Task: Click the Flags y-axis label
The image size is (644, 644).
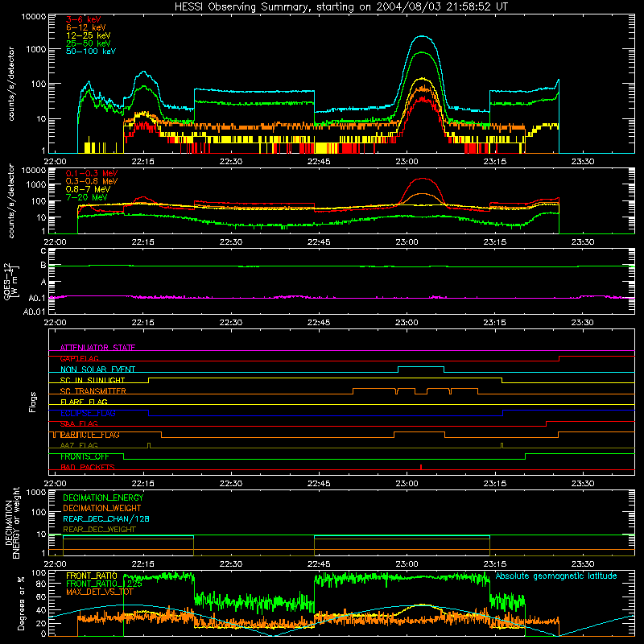Action: click(x=33, y=402)
